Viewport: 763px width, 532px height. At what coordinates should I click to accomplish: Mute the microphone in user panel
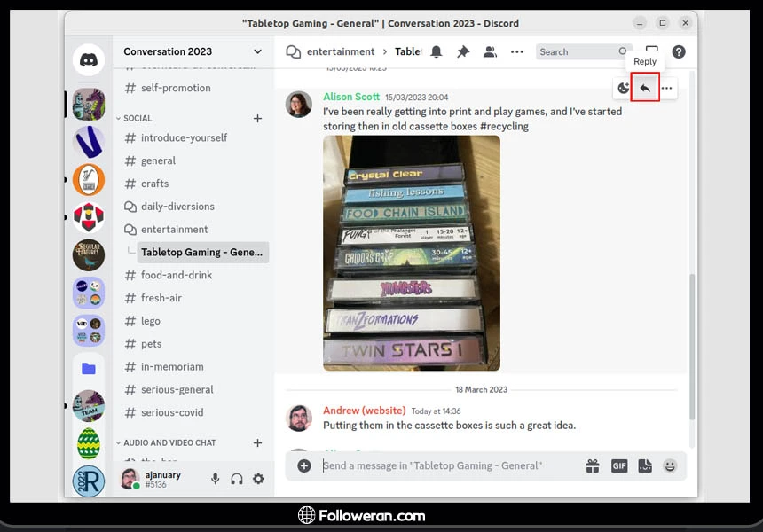click(x=215, y=479)
